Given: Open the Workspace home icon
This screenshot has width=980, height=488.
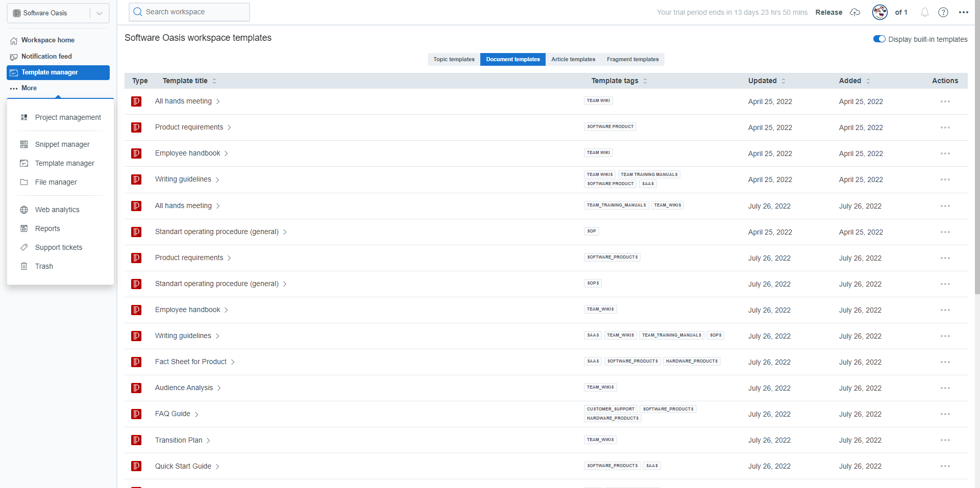Looking at the screenshot, I should 14,40.
